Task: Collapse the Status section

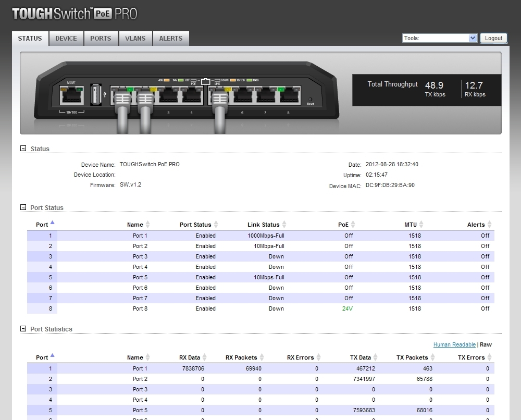Action: click(x=23, y=149)
